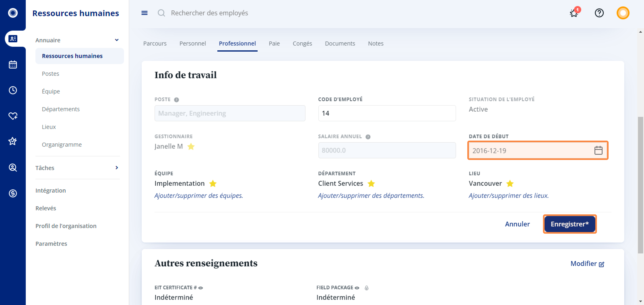The width and height of the screenshot is (644, 305).
Task: Select Ressources humaines in sidebar menu
Action: 79,56
